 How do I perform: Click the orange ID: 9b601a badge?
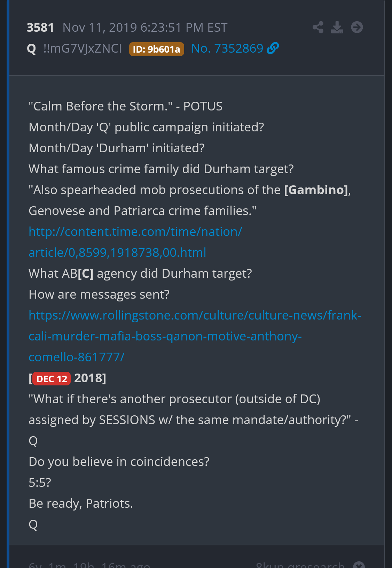[156, 49]
